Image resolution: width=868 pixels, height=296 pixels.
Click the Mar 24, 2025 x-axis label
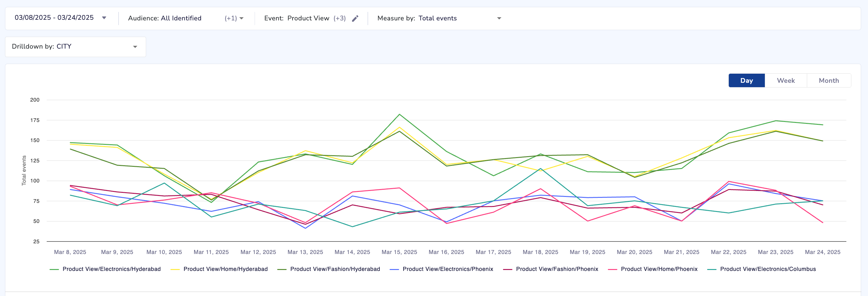pos(822,252)
